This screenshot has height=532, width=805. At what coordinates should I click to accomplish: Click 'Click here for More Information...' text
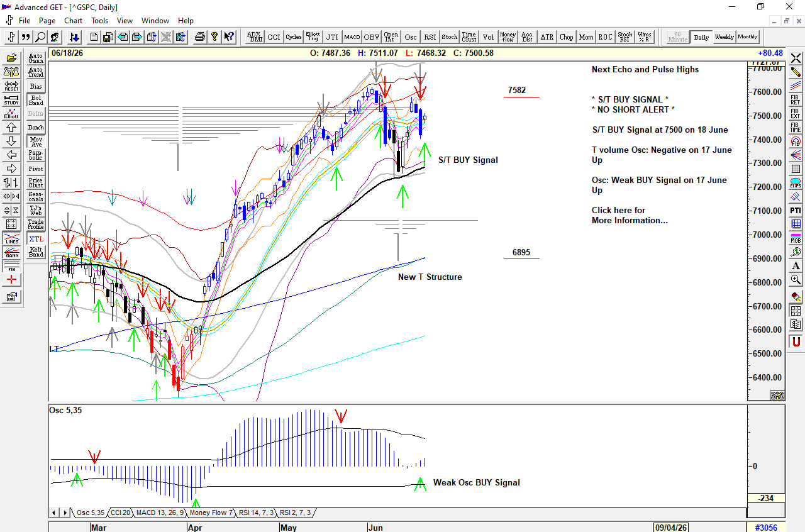coord(630,215)
